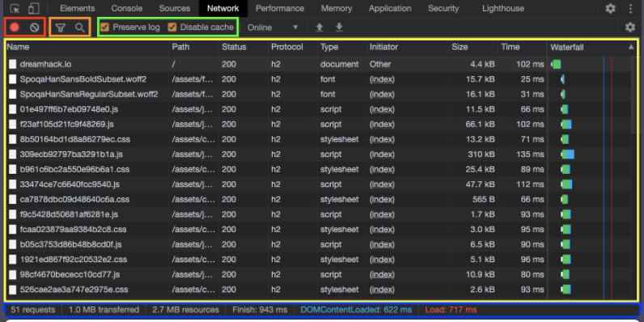Switch to the Memory tab
Image resolution: width=644 pixels, height=322 pixels.
[x=337, y=8]
